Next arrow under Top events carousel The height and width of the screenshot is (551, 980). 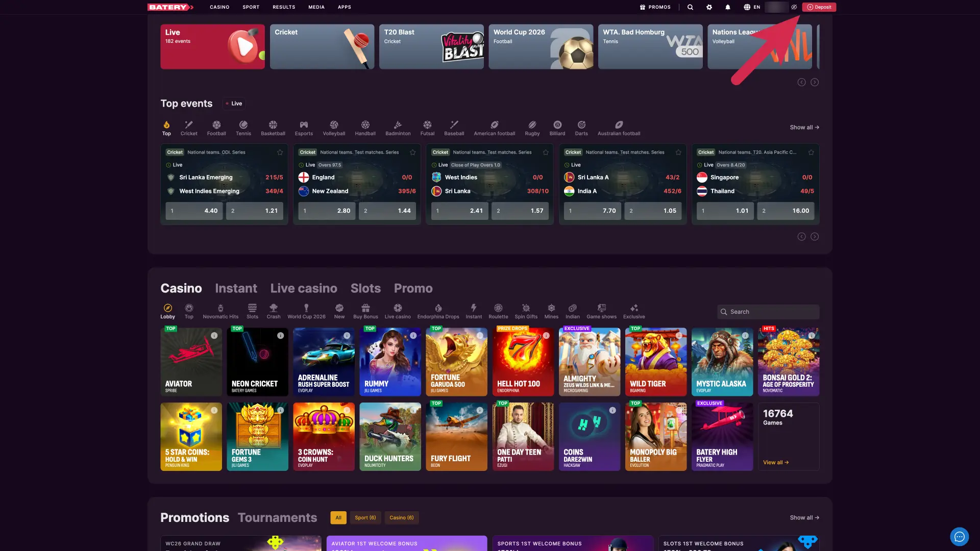(815, 237)
